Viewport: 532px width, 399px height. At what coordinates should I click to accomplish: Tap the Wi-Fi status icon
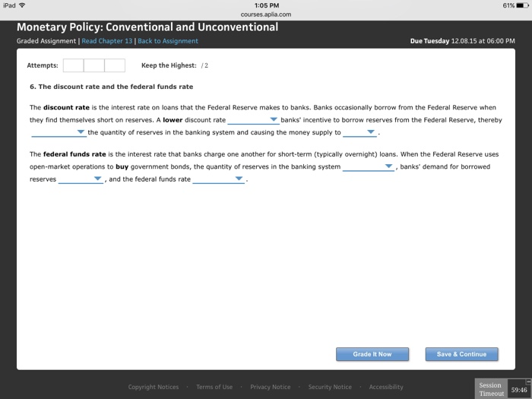point(22,5)
